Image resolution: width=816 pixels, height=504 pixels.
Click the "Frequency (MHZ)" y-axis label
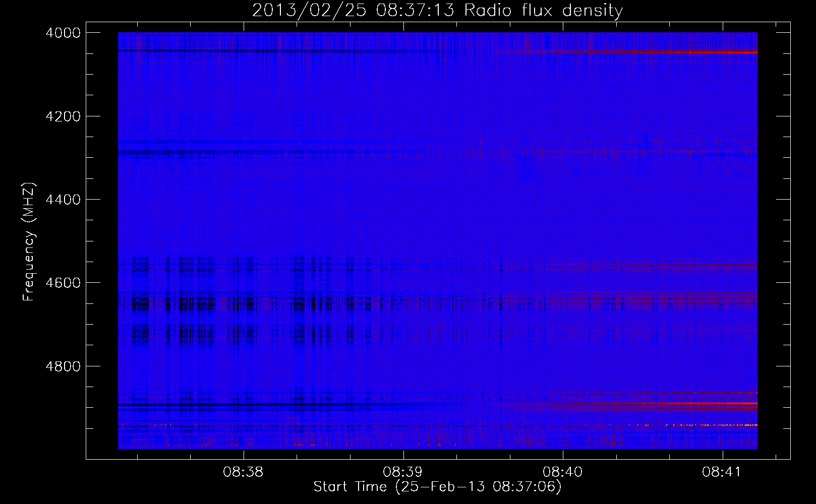(29, 242)
